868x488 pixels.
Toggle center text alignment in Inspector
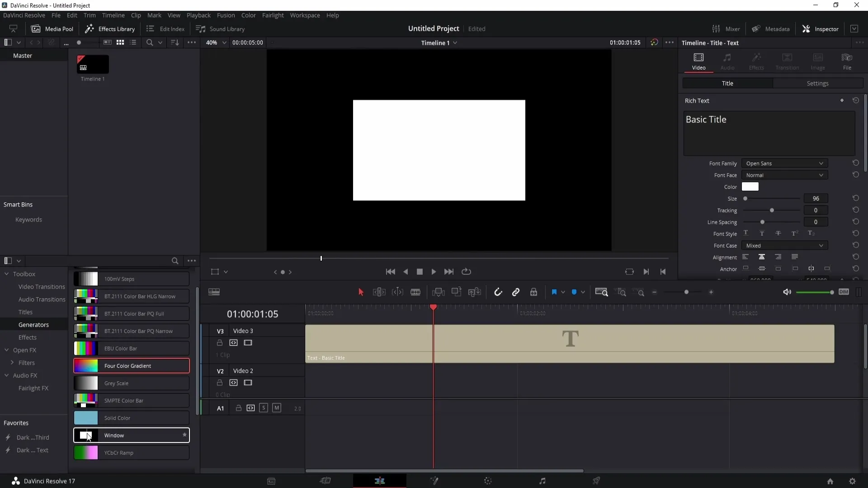pos(762,257)
